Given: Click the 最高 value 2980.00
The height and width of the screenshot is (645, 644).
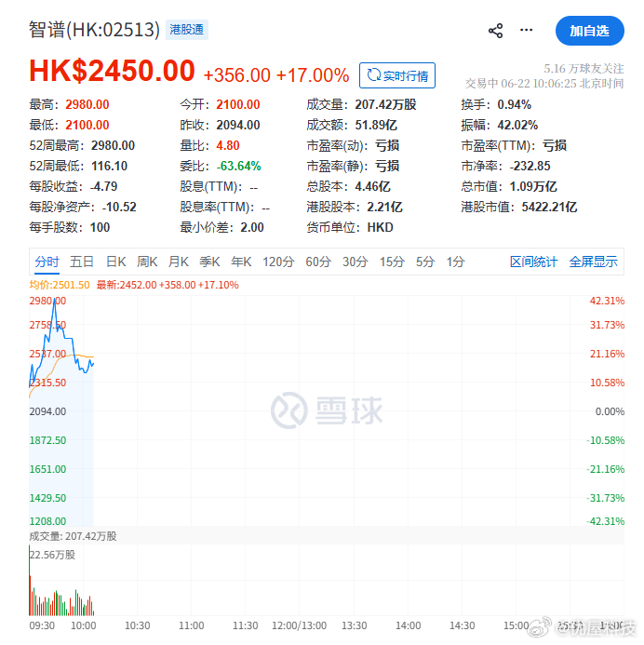Looking at the screenshot, I should pyautogui.click(x=87, y=104).
